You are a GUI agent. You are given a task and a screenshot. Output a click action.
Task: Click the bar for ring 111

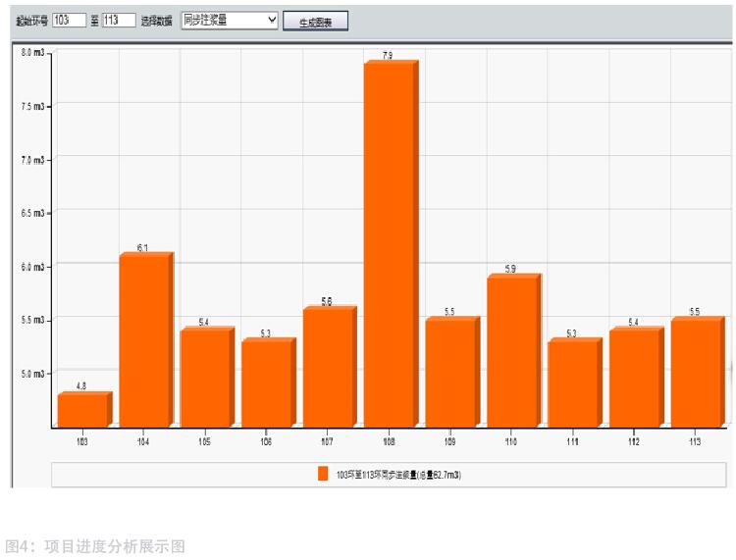pyautogui.click(x=572, y=383)
